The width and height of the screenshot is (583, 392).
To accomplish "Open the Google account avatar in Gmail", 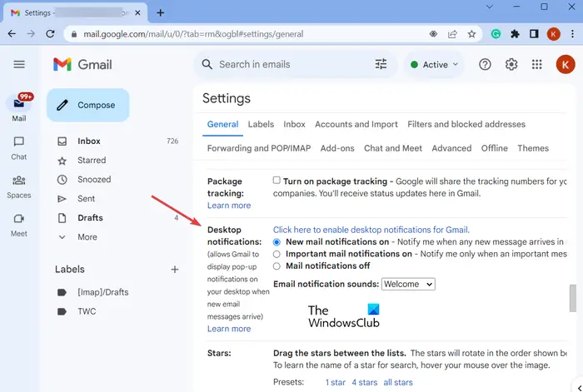I will (566, 64).
